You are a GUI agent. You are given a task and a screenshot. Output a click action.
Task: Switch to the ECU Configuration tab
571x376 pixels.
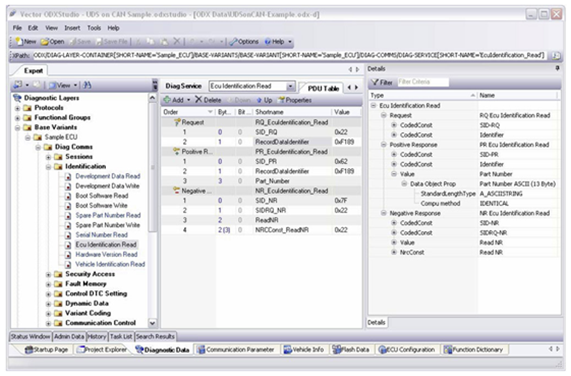407,350
